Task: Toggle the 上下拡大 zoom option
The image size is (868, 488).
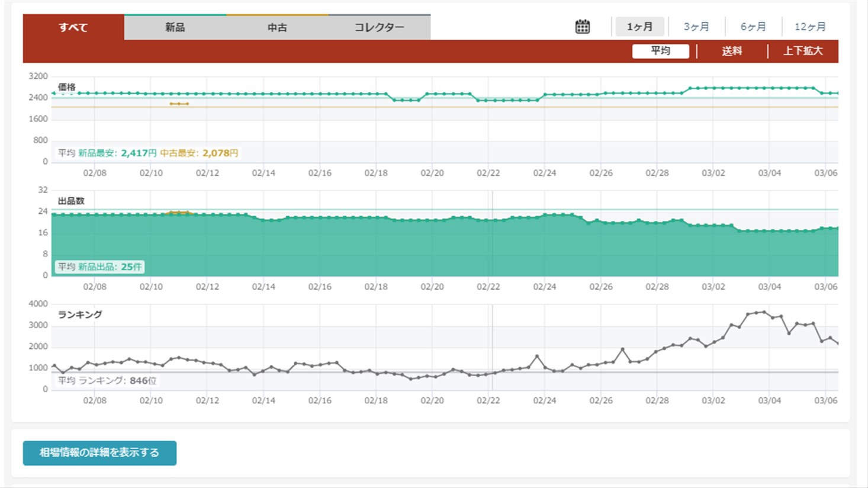Action: (803, 51)
